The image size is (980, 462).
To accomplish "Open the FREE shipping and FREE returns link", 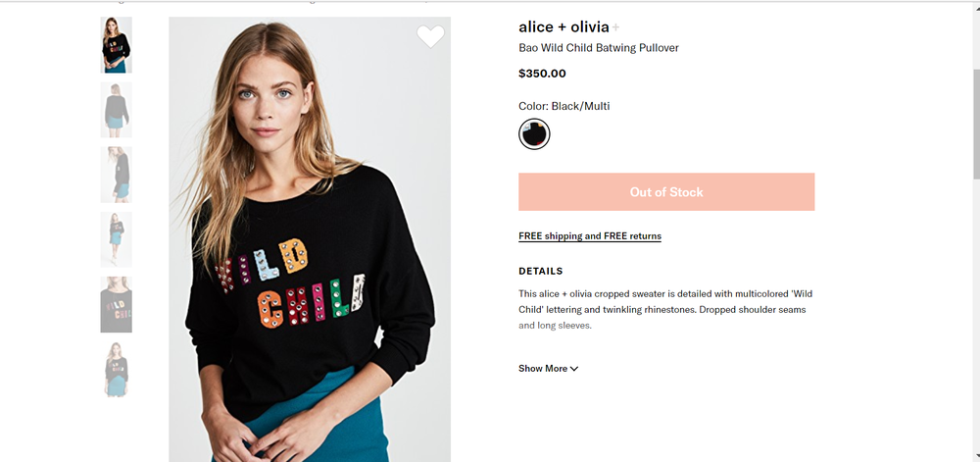I will click(x=590, y=236).
